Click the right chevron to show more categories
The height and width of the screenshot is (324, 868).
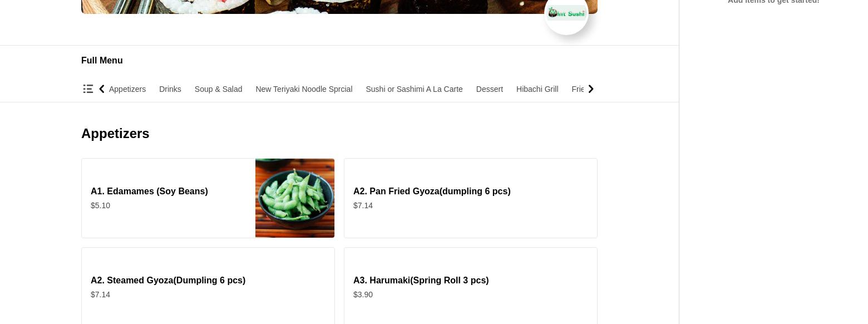tap(591, 89)
